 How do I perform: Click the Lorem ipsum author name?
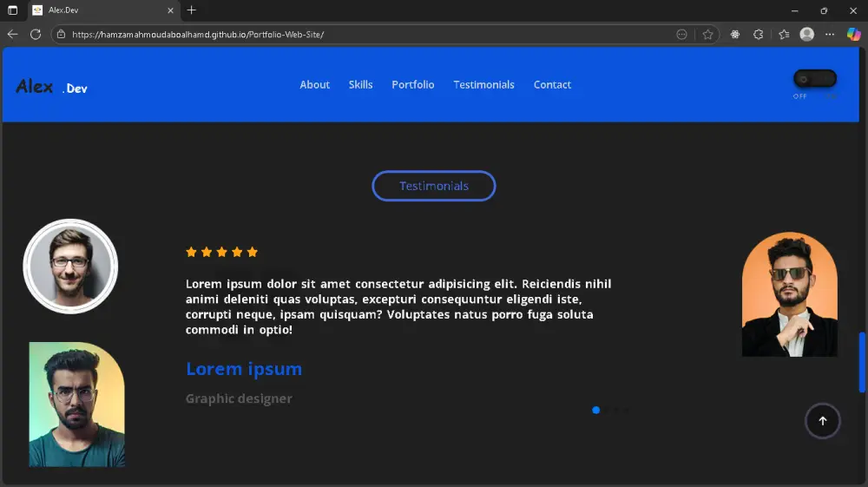point(244,369)
